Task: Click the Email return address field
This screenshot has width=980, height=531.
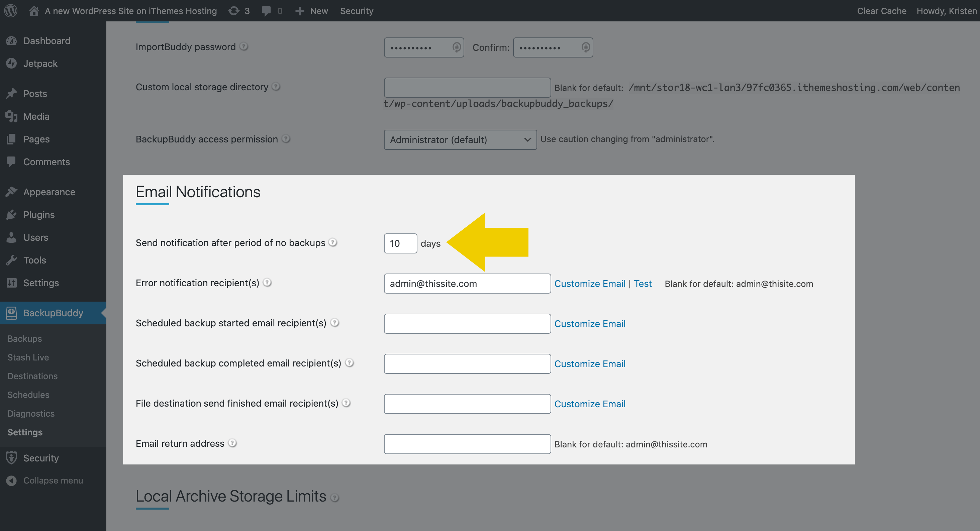Action: [467, 444]
